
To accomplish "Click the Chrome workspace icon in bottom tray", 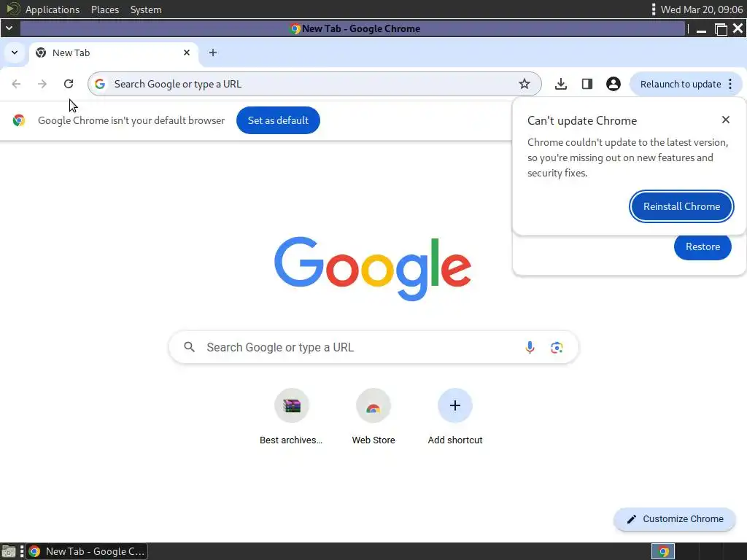I will tap(663, 551).
